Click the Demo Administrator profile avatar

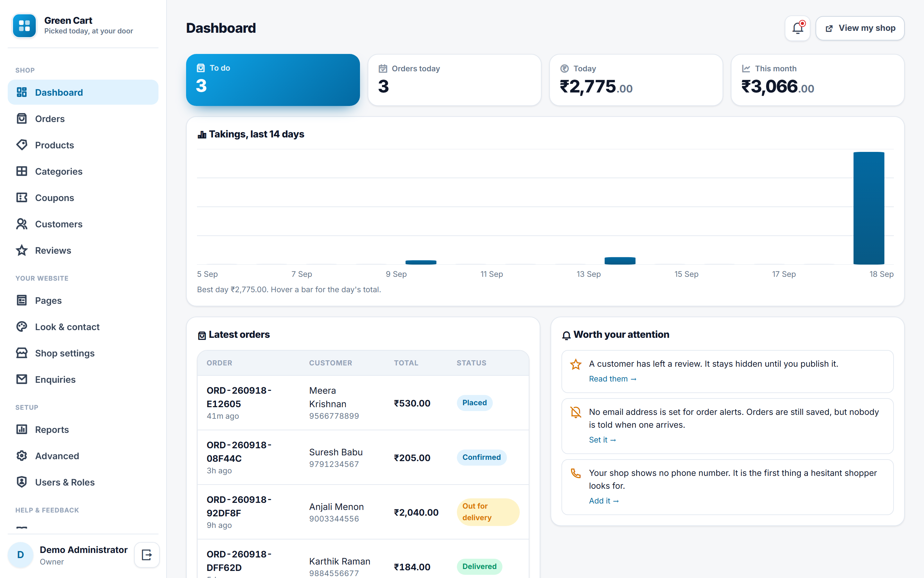(21, 555)
